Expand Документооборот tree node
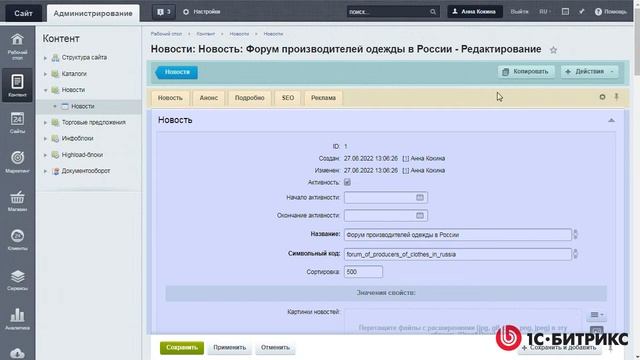The height and width of the screenshot is (360, 640). coord(45,171)
